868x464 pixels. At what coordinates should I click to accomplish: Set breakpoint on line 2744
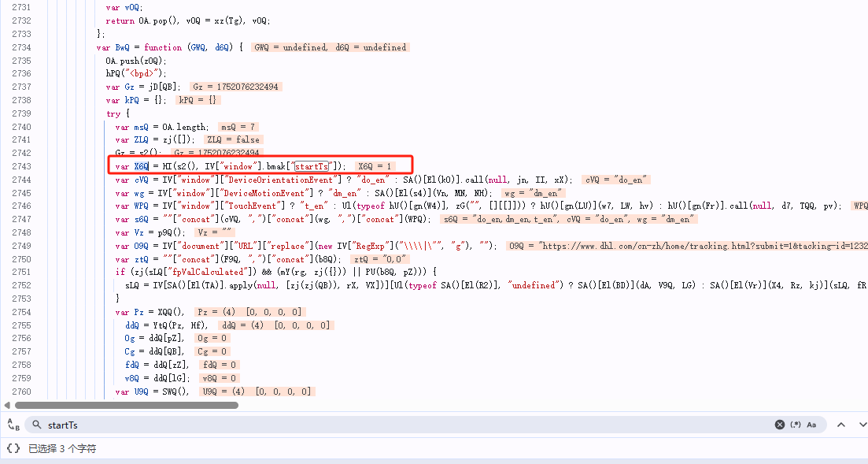point(21,180)
